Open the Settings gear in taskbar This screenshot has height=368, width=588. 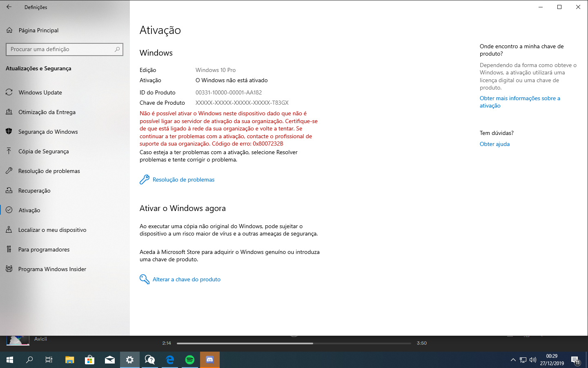click(130, 360)
